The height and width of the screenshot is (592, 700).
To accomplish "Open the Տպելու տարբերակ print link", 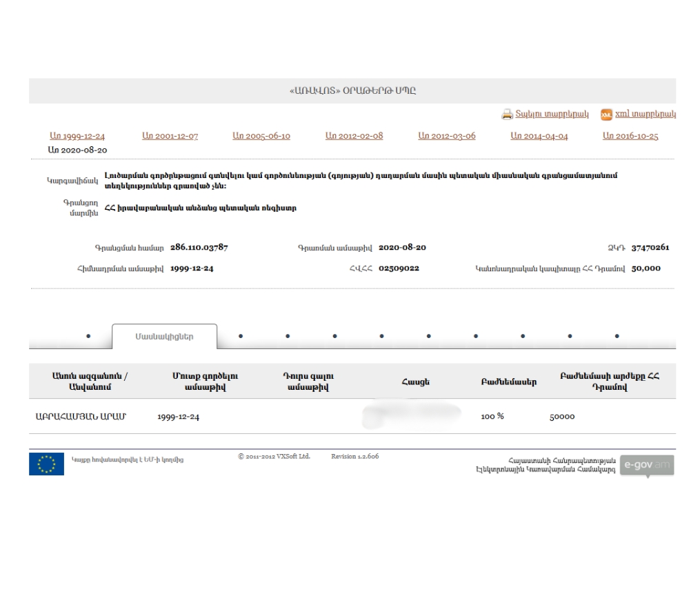I will click(x=552, y=115).
